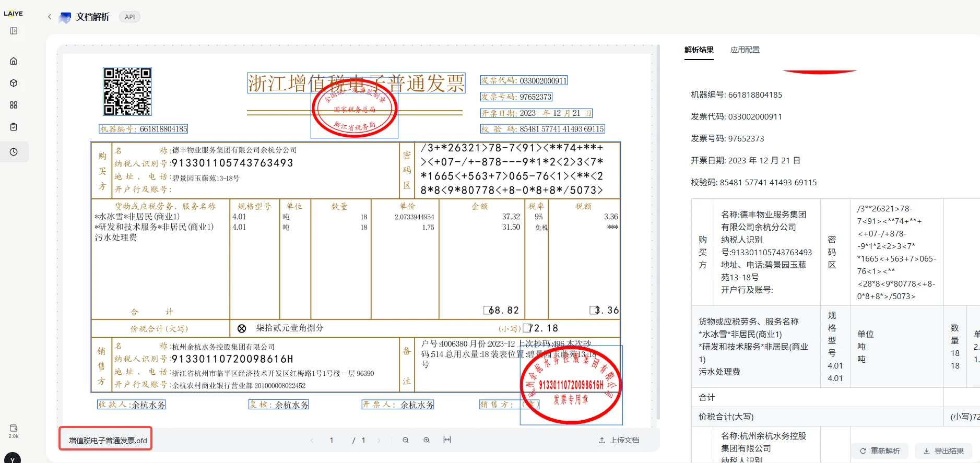This screenshot has height=463, width=980.
Task: Zoom in the document preview
Action: (x=427, y=440)
